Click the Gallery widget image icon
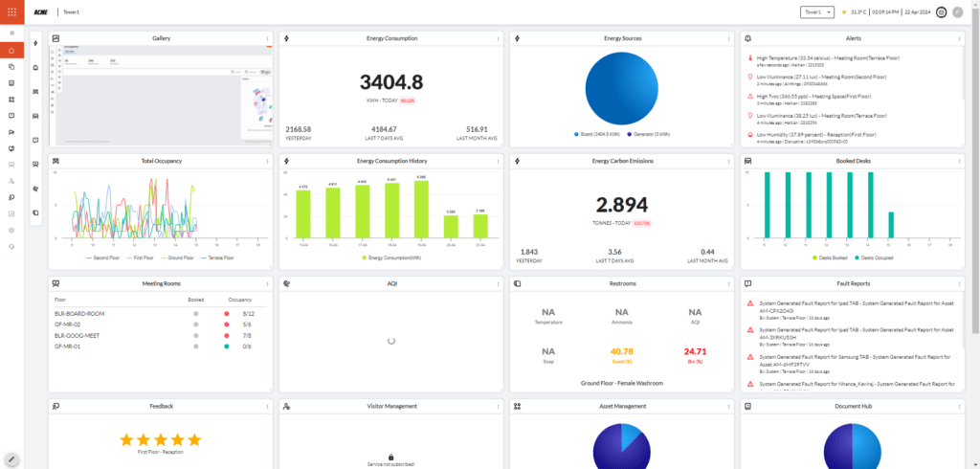This screenshot has height=469, width=980. point(56,38)
